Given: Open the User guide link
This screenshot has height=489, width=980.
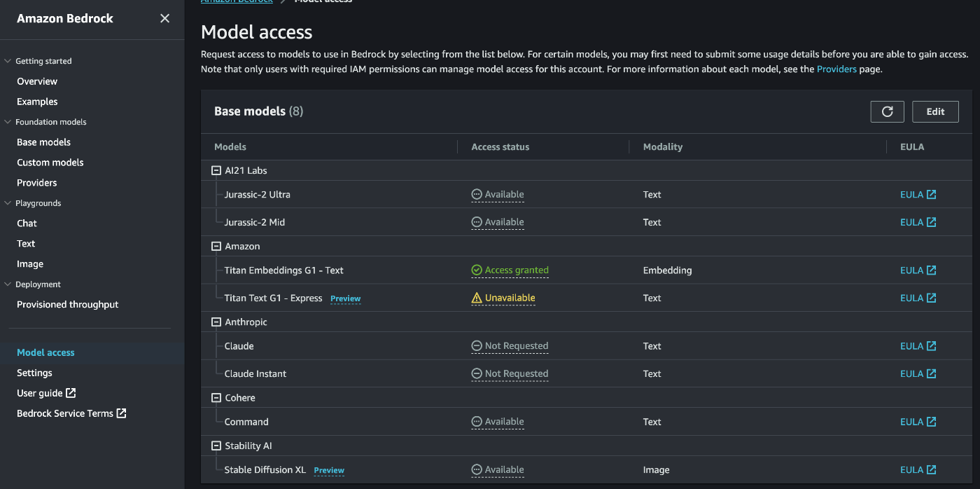Looking at the screenshot, I should click(46, 393).
